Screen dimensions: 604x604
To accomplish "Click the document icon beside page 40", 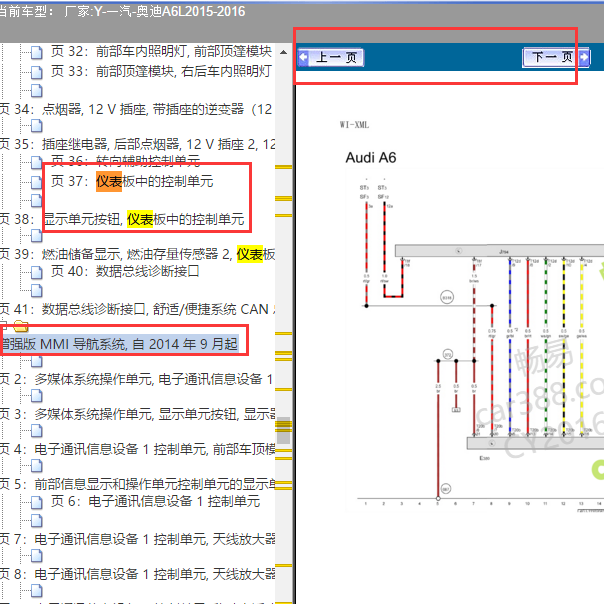I will point(37,273).
